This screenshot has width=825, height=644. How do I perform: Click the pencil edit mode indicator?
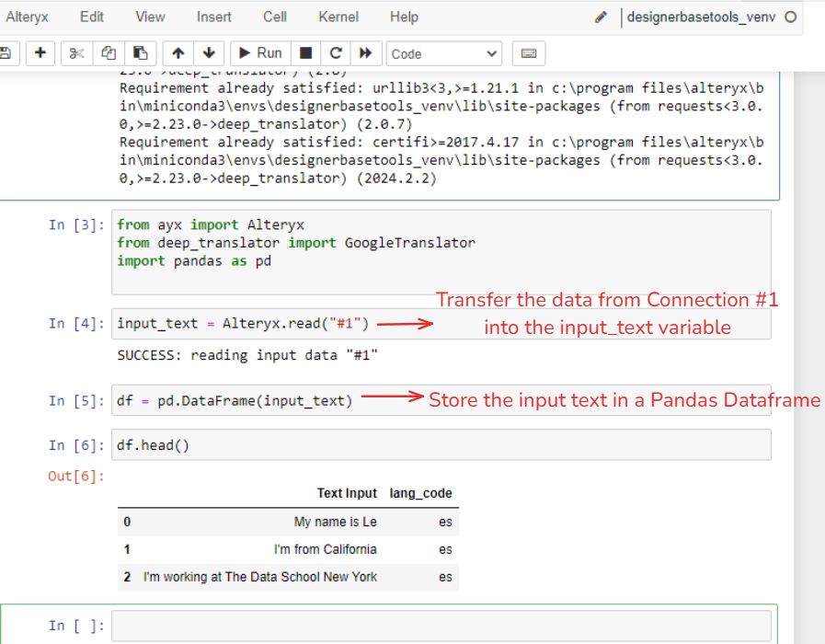(x=601, y=17)
